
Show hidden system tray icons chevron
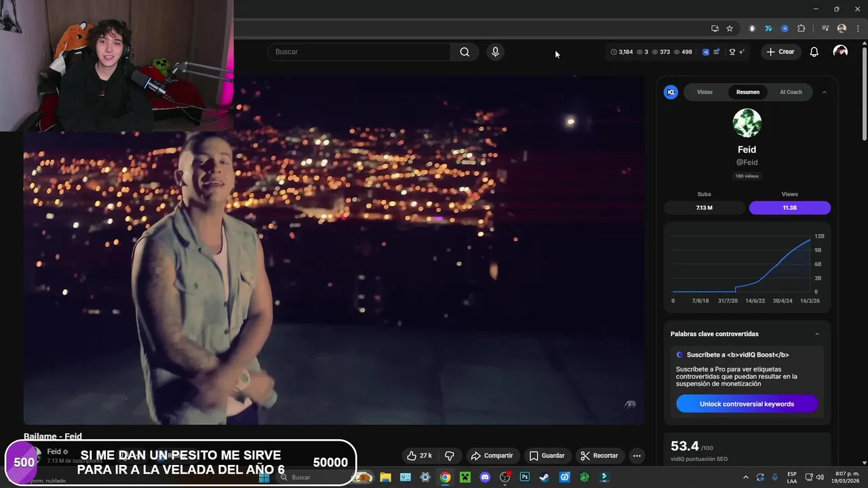tap(745, 477)
